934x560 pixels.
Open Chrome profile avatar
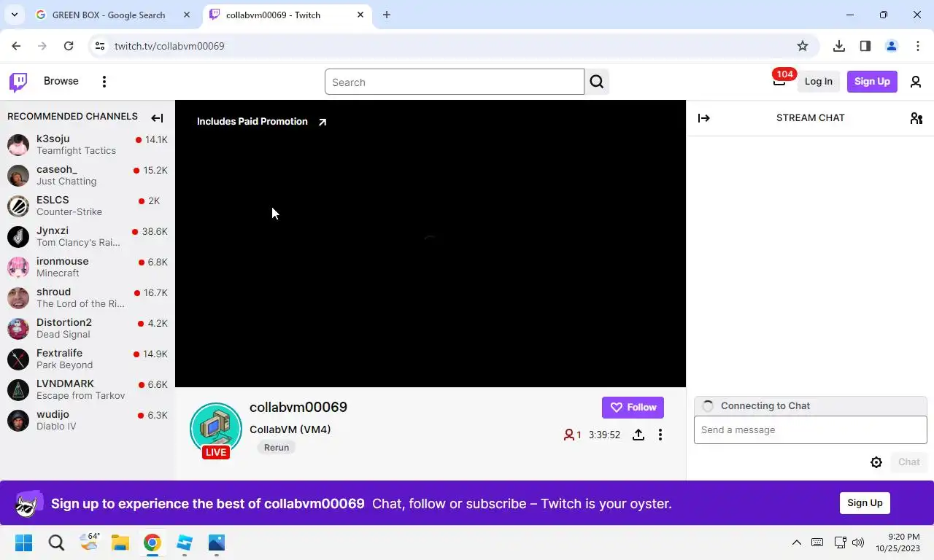892,46
